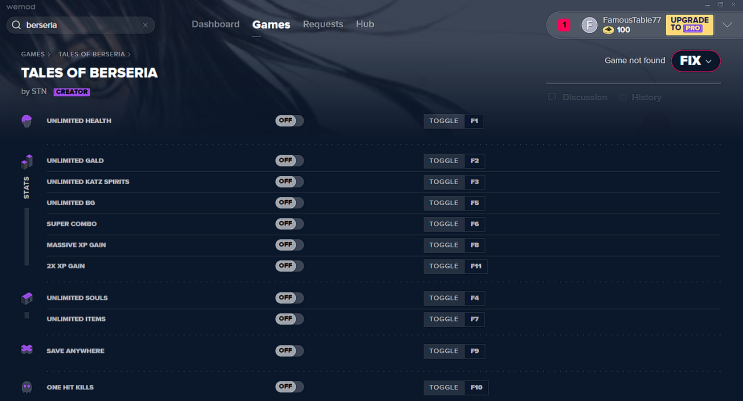Click the Unlimited Health heart icon

pyautogui.click(x=27, y=121)
